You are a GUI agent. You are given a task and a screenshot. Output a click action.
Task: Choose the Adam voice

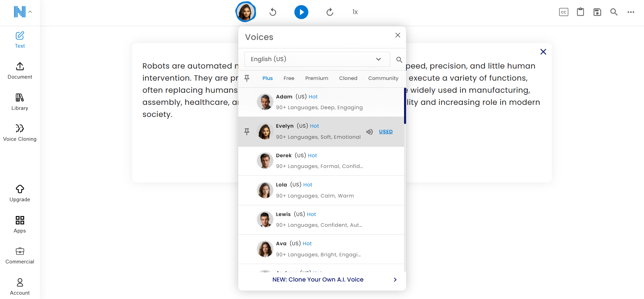point(321,102)
